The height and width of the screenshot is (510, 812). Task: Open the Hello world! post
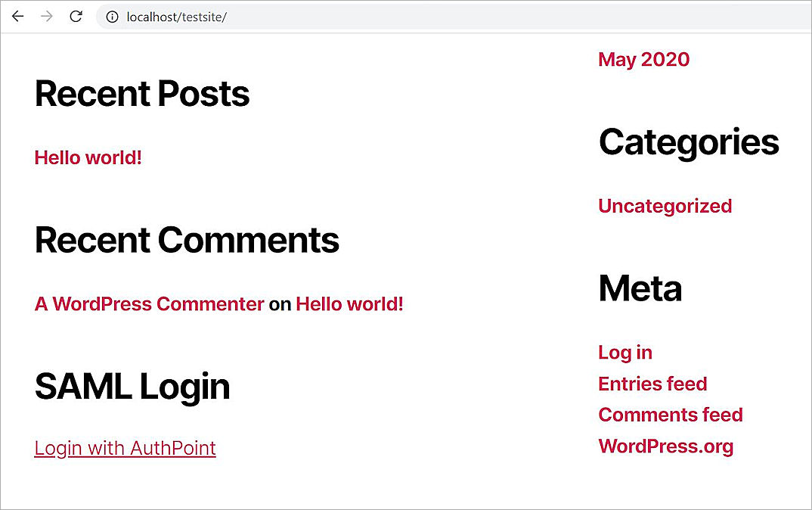click(88, 157)
